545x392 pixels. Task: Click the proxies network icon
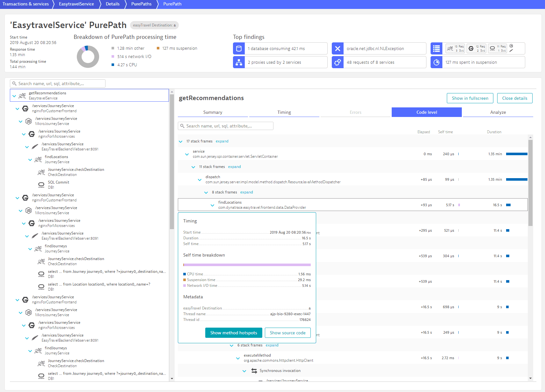pyautogui.click(x=239, y=62)
